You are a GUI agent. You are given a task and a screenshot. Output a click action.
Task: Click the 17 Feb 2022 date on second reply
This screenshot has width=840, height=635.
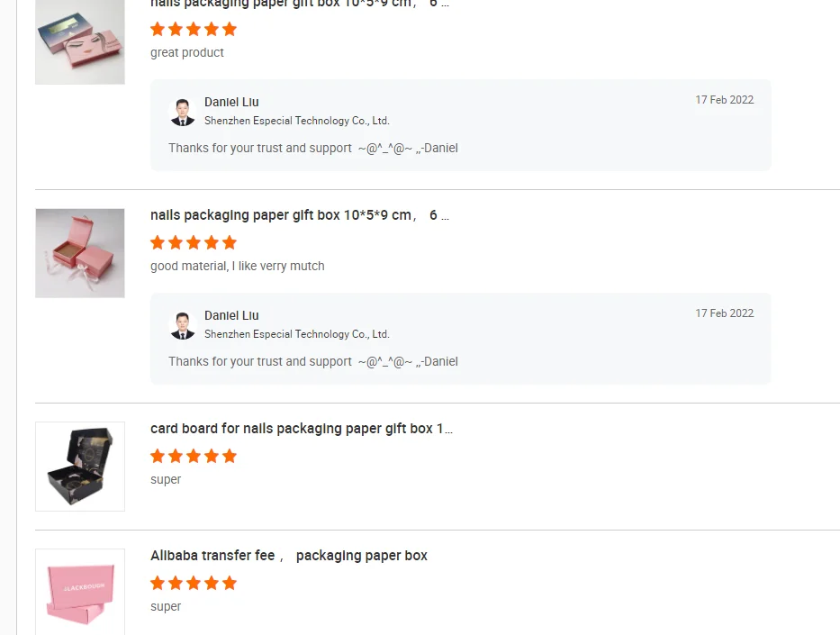pos(724,313)
